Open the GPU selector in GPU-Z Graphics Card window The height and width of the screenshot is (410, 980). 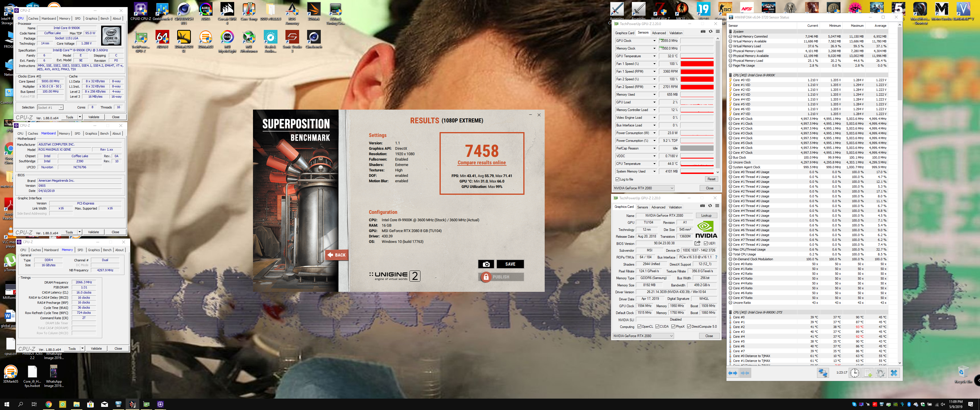(x=643, y=336)
